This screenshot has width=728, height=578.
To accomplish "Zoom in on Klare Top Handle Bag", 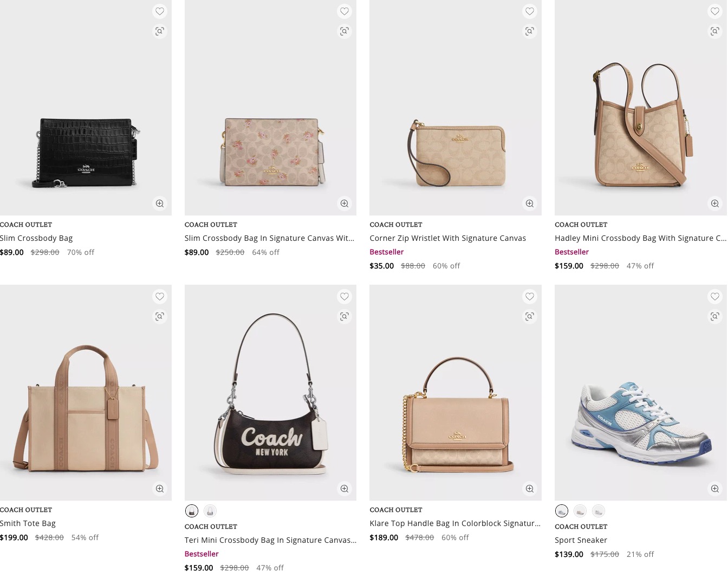I will tap(529, 489).
